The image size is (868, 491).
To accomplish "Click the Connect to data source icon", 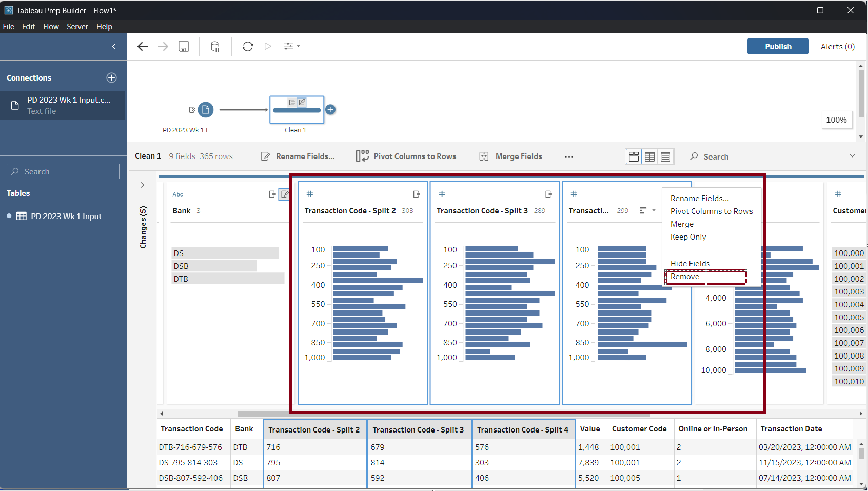I will click(x=215, y=47).
